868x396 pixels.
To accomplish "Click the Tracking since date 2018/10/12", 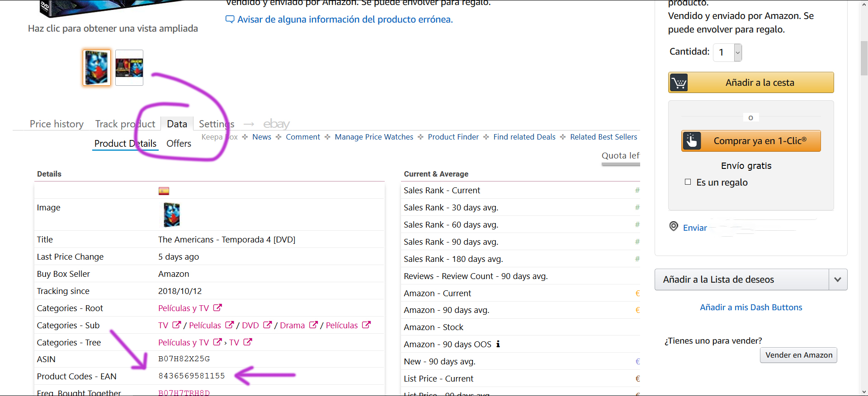I will pyautogui.click(x=180, y=291).
